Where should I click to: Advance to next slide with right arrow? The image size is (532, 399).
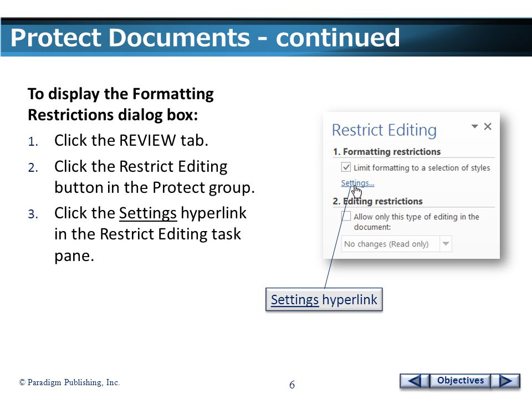click(505, 381)
